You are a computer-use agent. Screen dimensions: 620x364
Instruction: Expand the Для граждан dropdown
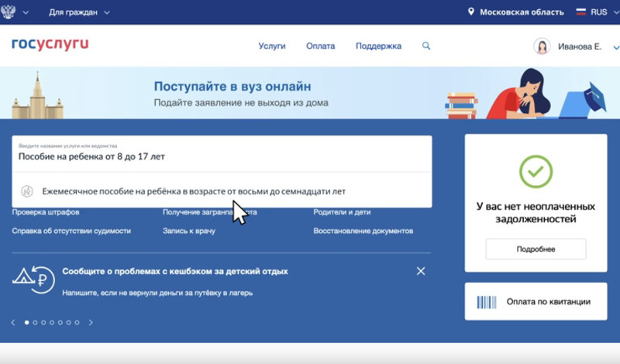79,12
